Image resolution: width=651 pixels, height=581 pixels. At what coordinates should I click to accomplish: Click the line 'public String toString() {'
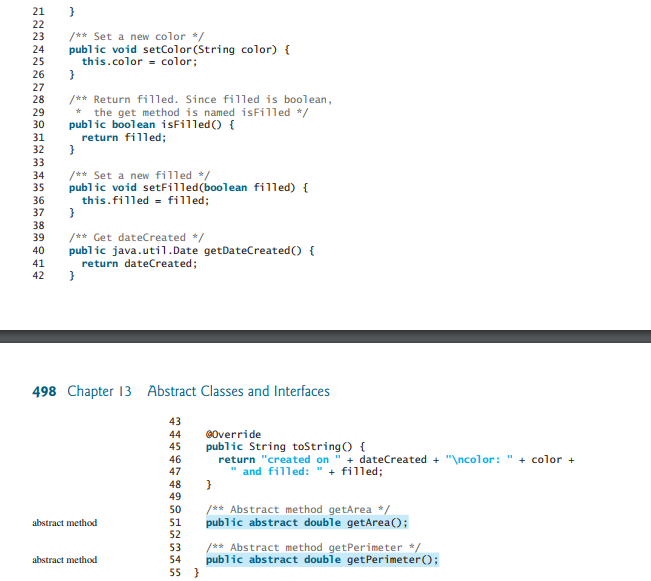286,447
